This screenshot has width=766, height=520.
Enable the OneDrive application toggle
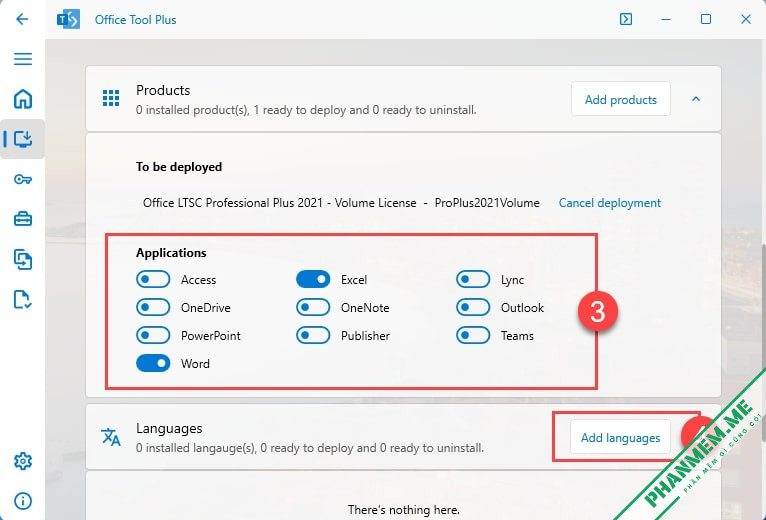pyautogui.click(x=153, y=307)
